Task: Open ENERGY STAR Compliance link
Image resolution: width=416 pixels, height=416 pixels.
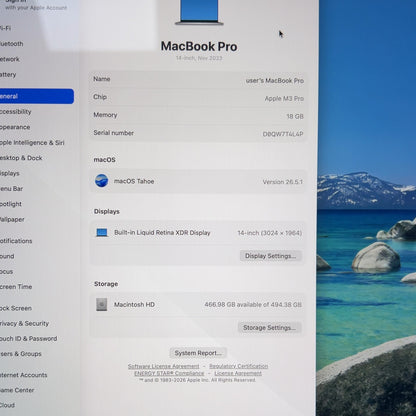Action: pos(169,373)
